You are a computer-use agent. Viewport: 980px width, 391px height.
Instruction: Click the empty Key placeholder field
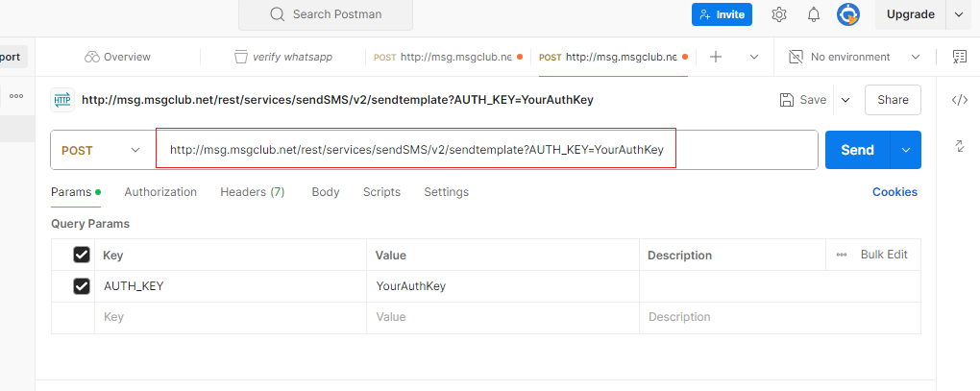(x=231, y=317)
